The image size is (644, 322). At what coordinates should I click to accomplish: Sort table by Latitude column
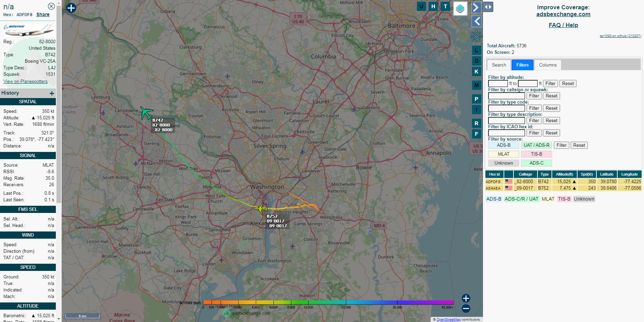(x=607, y=175)
